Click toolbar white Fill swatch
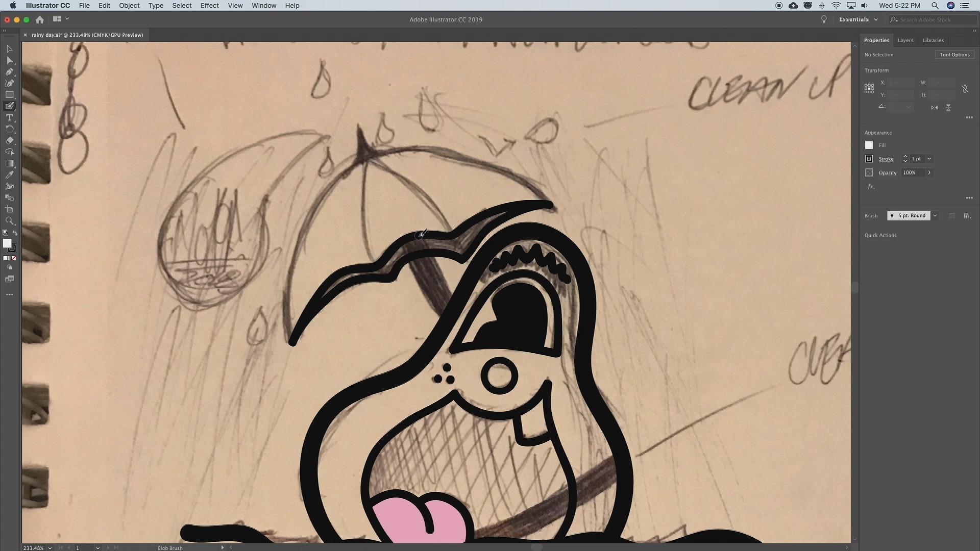The image size is (980, 551). (7, 244)
